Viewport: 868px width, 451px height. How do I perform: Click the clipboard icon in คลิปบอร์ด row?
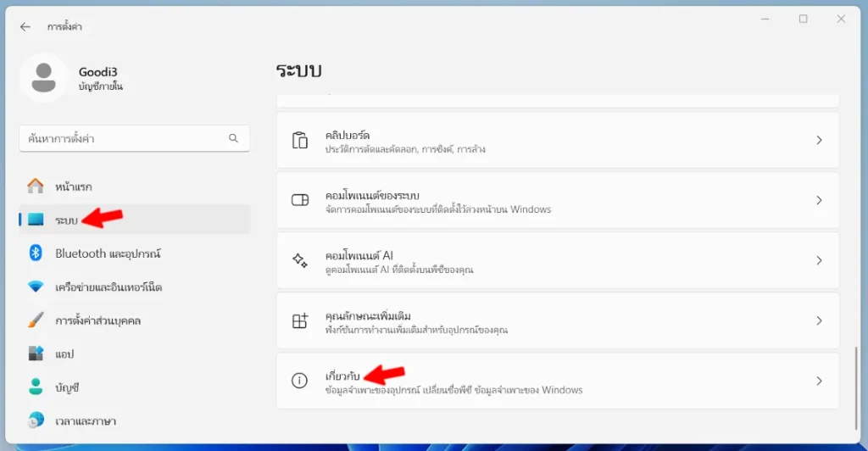coord(299,141)
